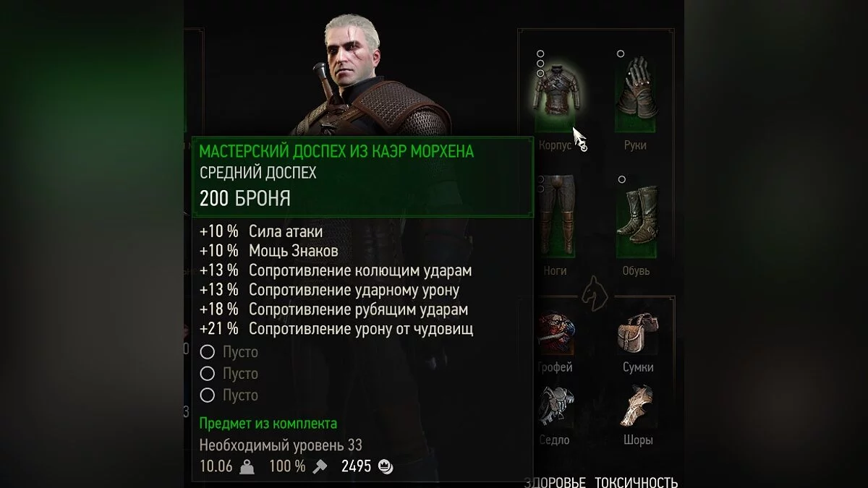The image size is (868, 488).
Task: Open the Токсичность stats label
Action: (637, 482)
